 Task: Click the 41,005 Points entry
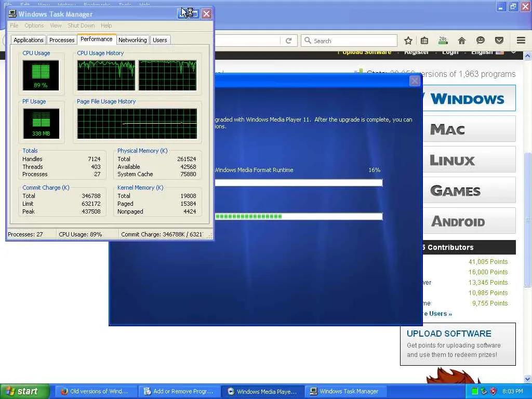pyautogui.click(x=488, y=262)
